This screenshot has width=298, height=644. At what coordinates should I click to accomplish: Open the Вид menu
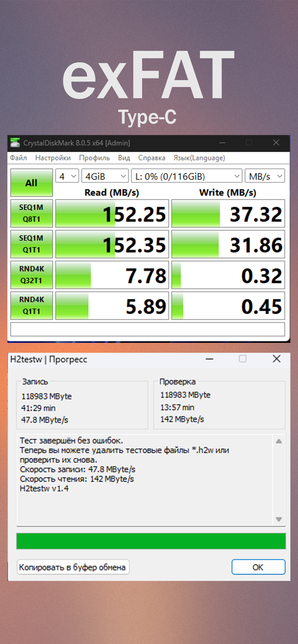(124, 158)
